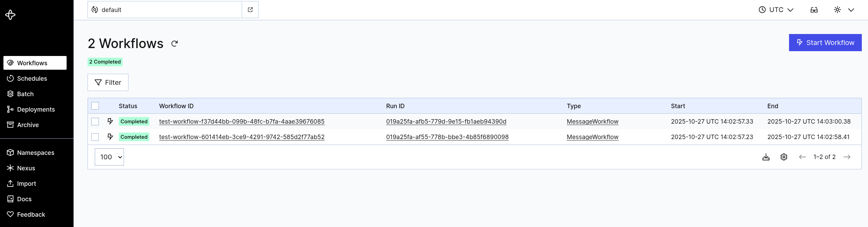The image size is (868, 227).
Task: Open Schedules from the sidebar
Action: 32,78
